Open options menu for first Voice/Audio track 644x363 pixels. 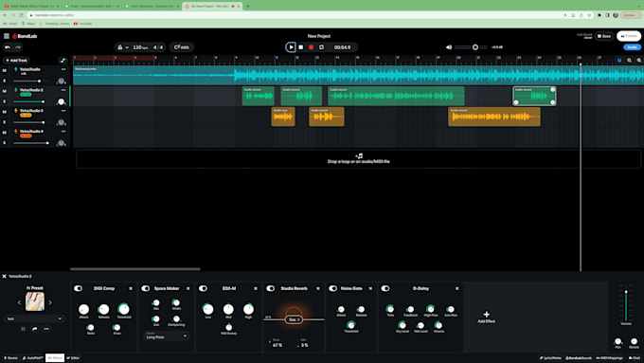click(x=63, y=69)
